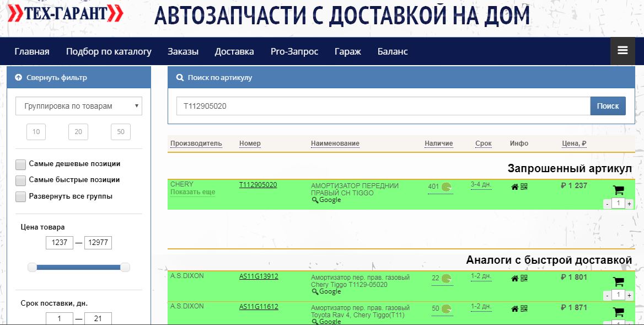The image size is (644, 325).
Task: Click home icon in AS11G11612 row
Action: 514,309
